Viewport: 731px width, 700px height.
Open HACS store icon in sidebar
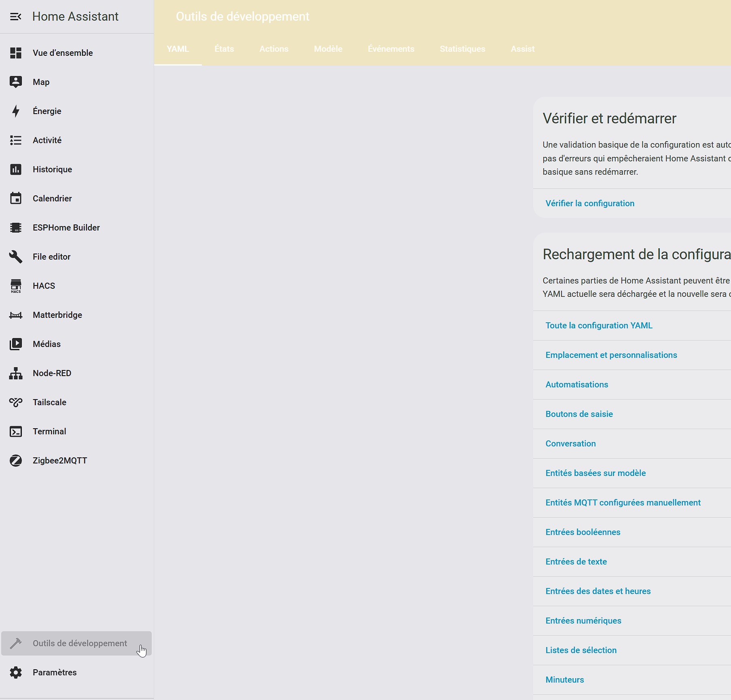16,286
